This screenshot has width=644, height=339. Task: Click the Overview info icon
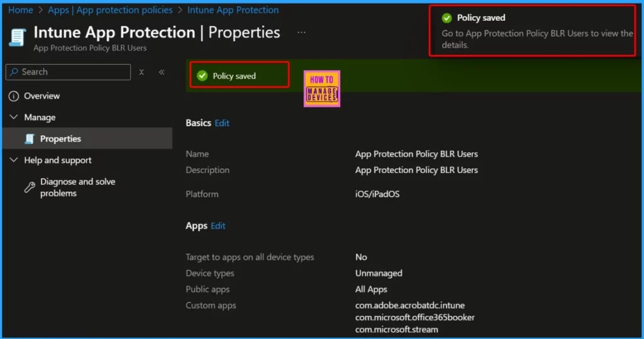pyautogui.click(x=14, y=96)
